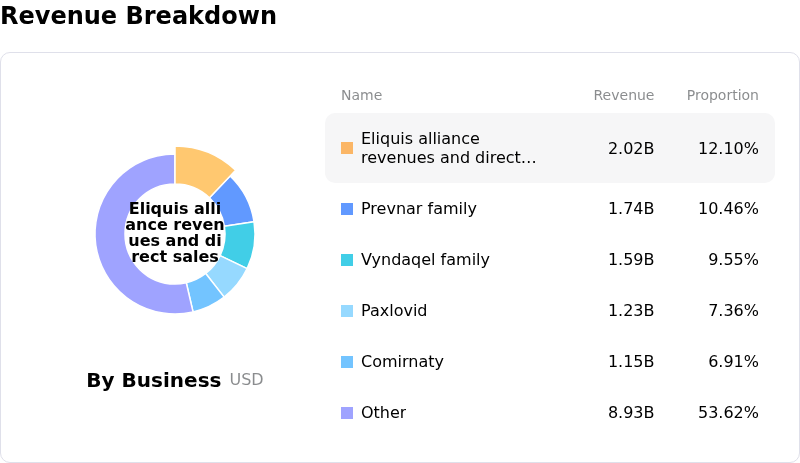800x463 pixels.
Task: Click the Proportion column header
Action: [x=722, y=95]
